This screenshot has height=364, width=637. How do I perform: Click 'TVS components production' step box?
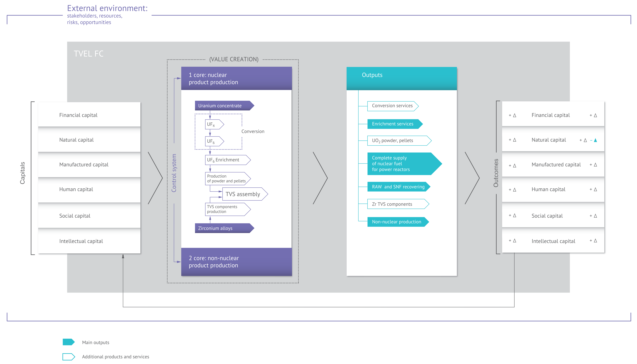[228, 209]
